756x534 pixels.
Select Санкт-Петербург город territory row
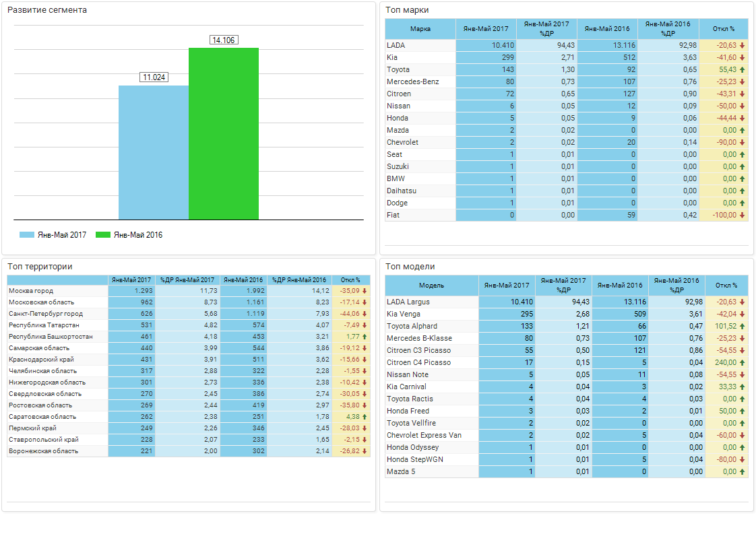click(46, 314)
